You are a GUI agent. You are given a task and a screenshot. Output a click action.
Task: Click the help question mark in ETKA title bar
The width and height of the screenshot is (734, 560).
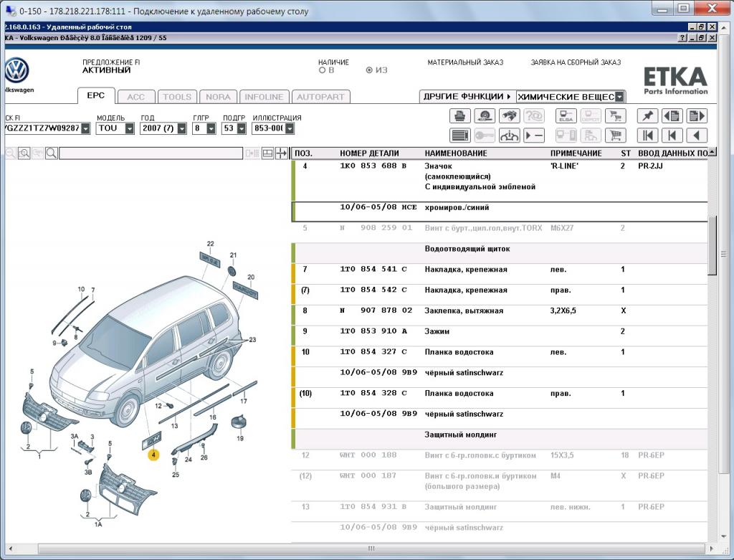pyautogui.click(x=683, y=38)
